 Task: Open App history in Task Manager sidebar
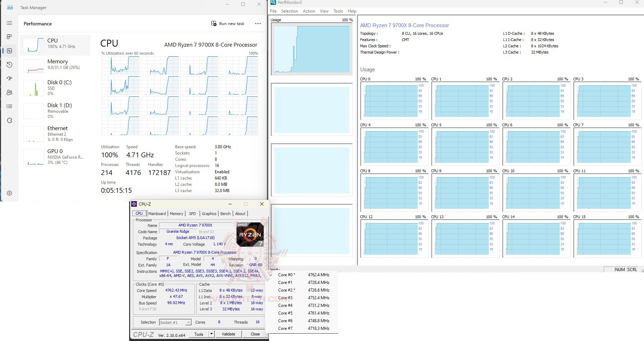pyautogui.click(x=9, y=65)
